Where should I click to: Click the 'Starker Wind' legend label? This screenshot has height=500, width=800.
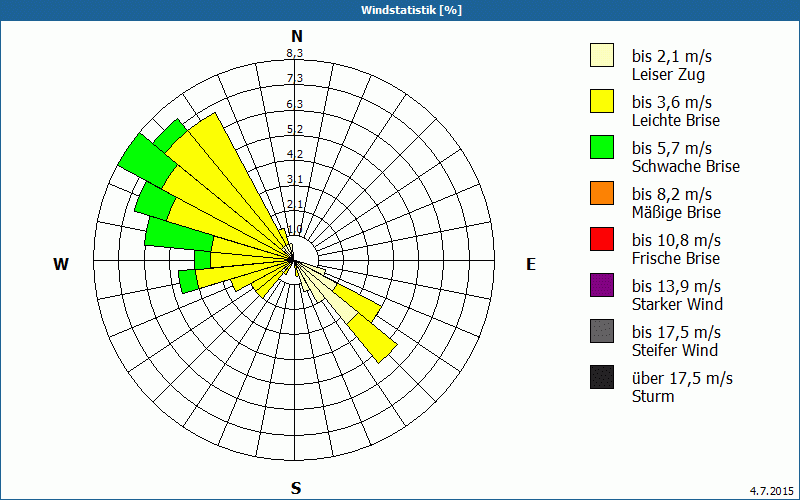tap(677, 304)
